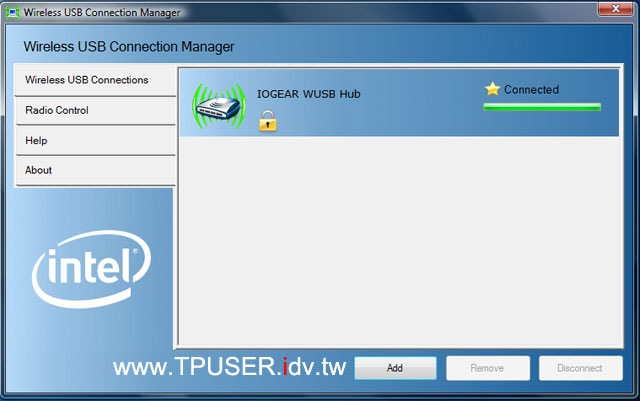Click the Add button
This screenshot has width=640, height=401.
click(395, 368)
